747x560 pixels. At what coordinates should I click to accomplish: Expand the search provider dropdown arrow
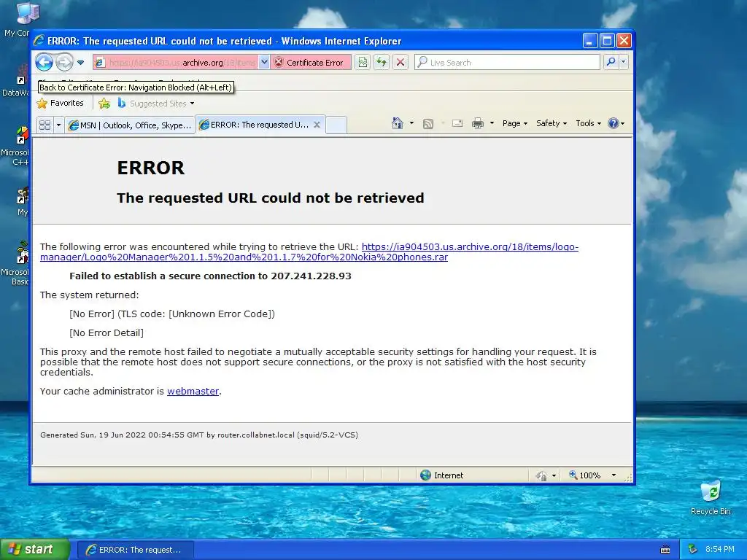click(x=623, y=62)
